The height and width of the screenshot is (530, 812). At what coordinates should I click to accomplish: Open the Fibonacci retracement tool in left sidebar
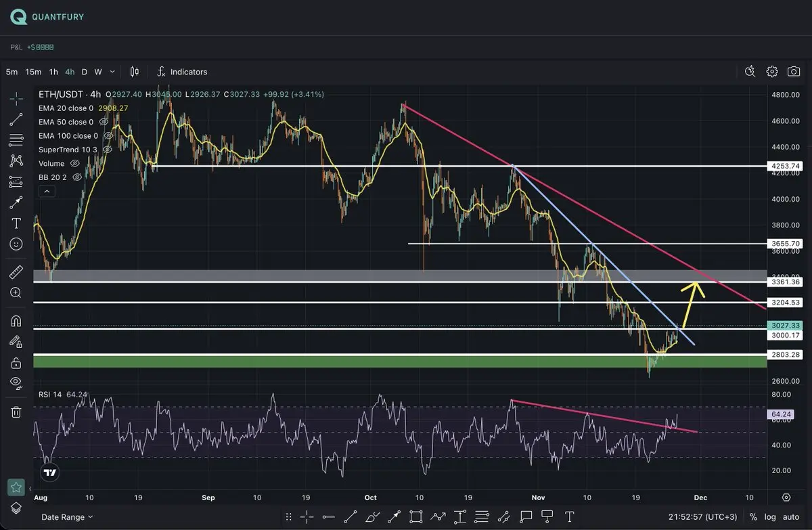click(x=16, y=140)
